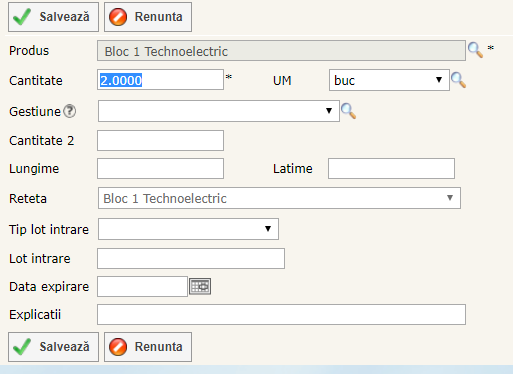Click the Explicatii text field

281,314
